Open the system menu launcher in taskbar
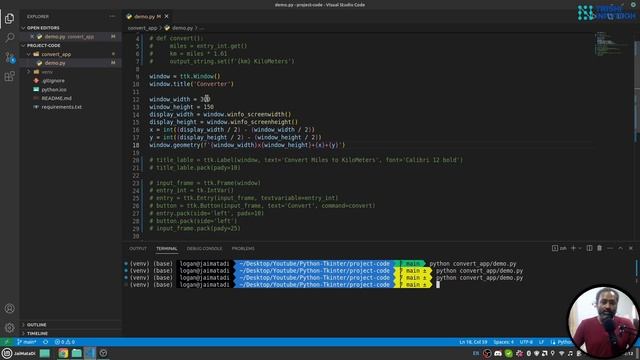Image resolution: width=640 pixels, height=360 pixels. tap(18, 353)
